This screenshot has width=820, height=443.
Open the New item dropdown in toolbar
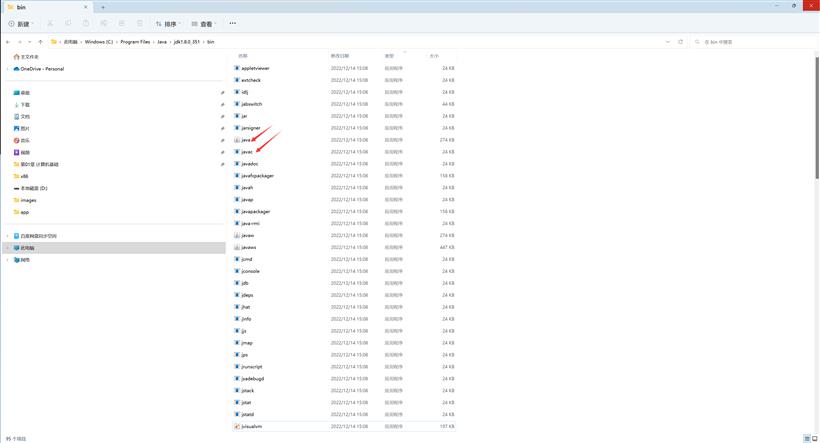pyautogui.click(x=21, y=24)
